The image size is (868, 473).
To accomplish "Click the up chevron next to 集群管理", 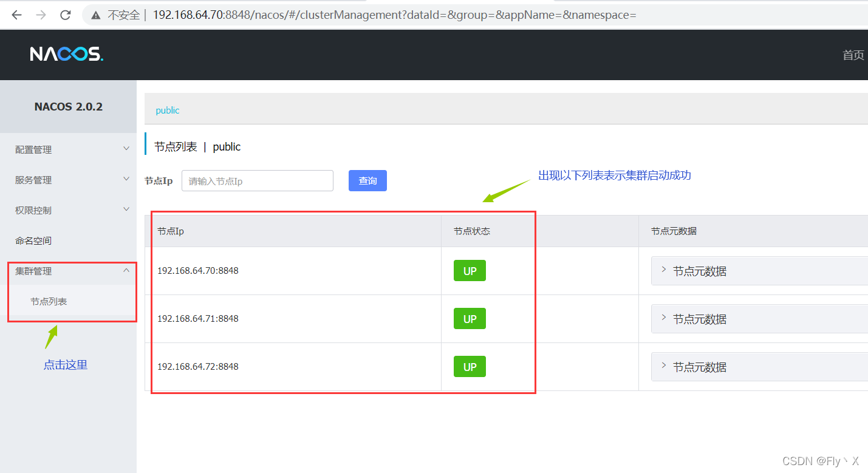I will tap(126, 270).
